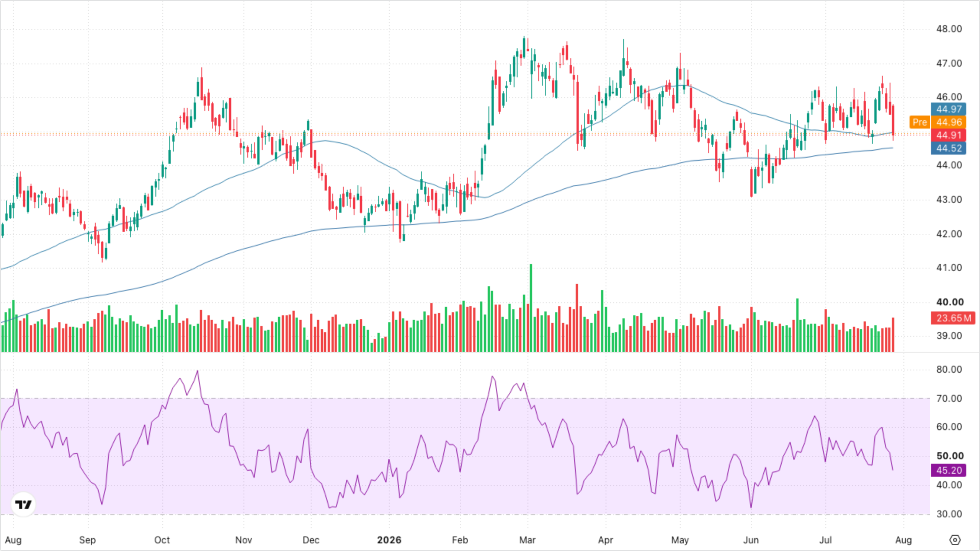Click the 40.00 price scale label
This screenshot has height=551, width=980.
[950, 302]
